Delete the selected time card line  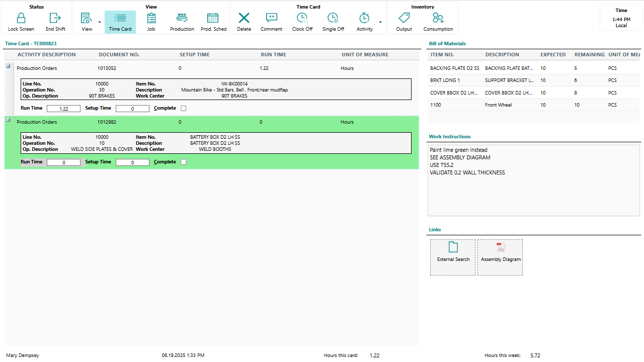pyautogui.click(x=244, y=22)
